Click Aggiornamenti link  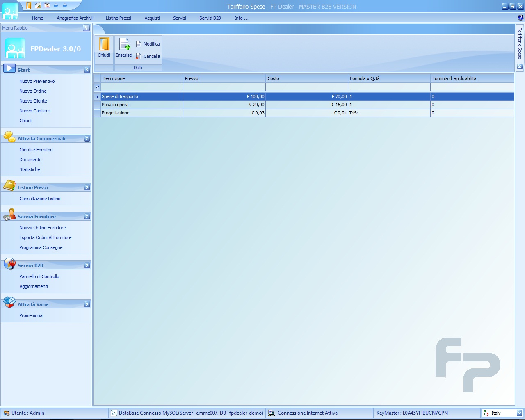coord(34,286)
